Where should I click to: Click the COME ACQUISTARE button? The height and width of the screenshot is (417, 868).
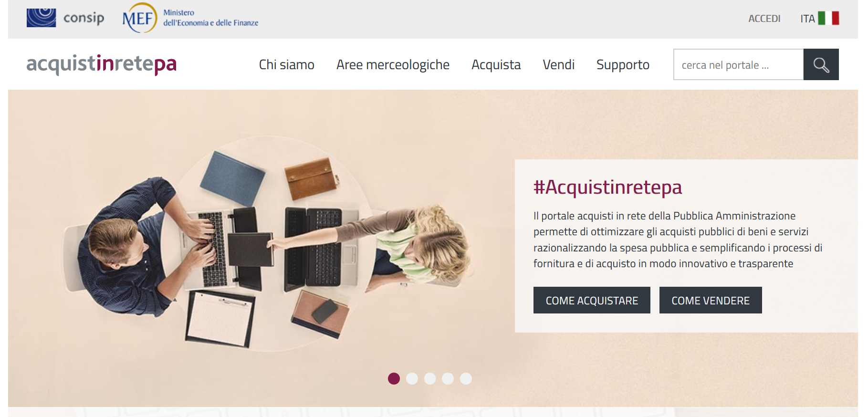click(592, 300)
